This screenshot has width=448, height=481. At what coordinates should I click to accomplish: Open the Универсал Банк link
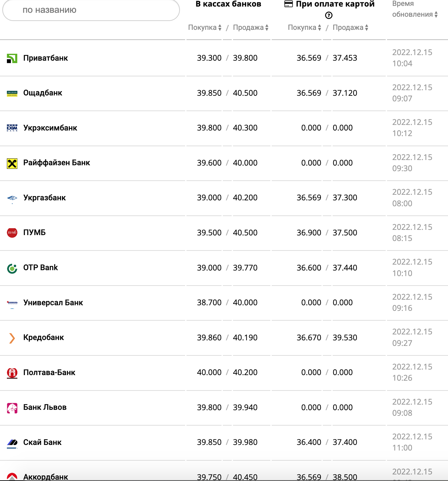point(53,303)
